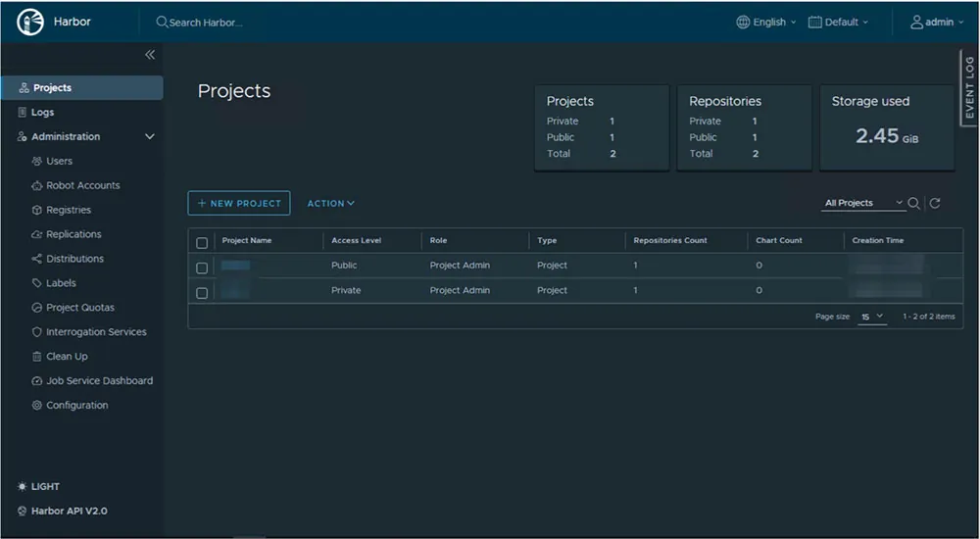This screenshot has width=980, height=539.
Task: Click the calendar icon beside Default
Action: tap(815, 22)
